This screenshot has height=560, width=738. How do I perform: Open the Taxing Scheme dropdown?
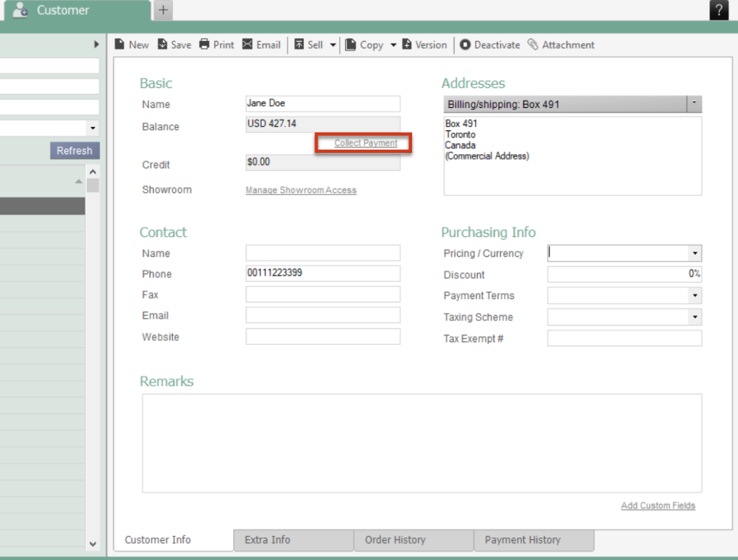click(x=696, y=317)
